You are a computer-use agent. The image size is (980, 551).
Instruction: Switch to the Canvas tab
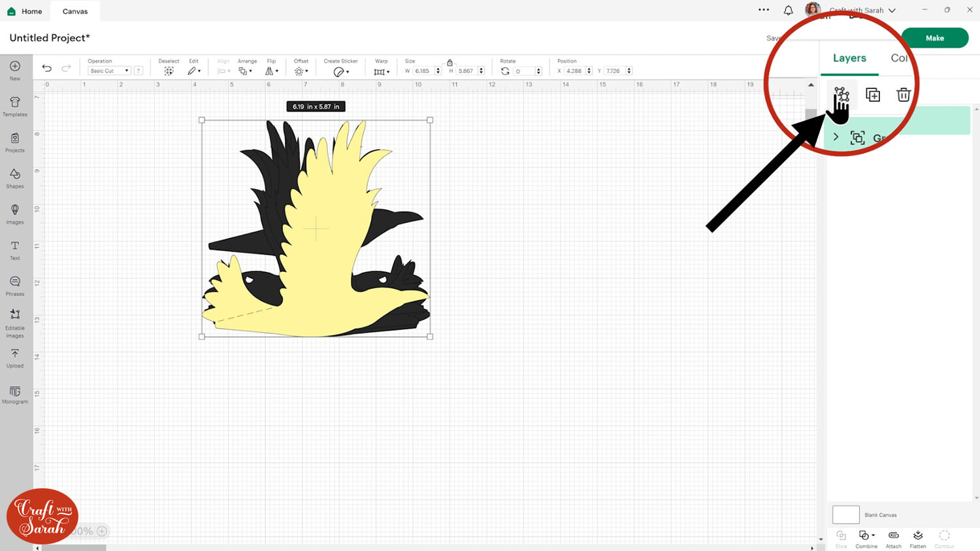pyautogui.click(x=75, y=11)
